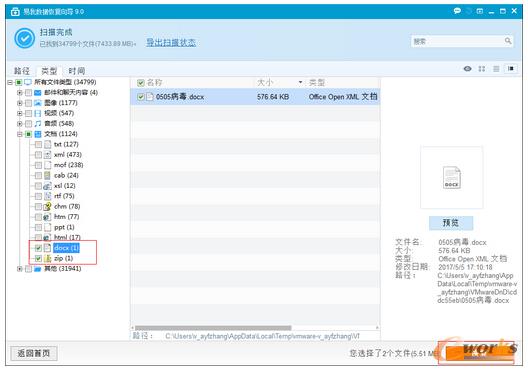Click the preview eye icon above file list
Screen dimensions: 528x371
pyautogui.click(x=467, y=69)
